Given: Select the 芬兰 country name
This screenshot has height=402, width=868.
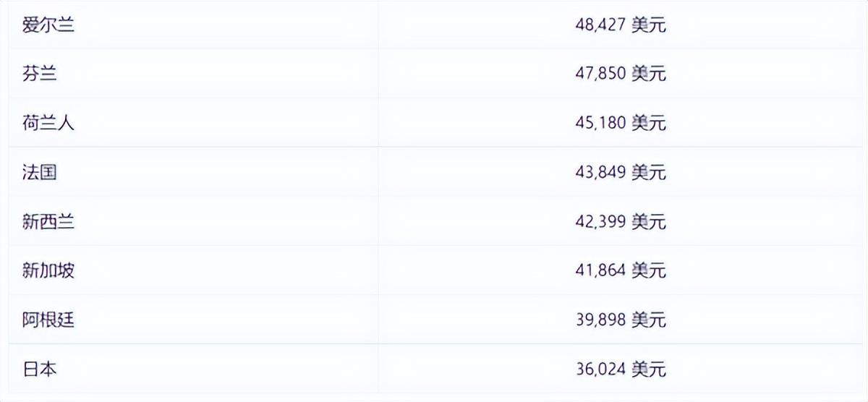Looking at the screenshot, I should [x=39, y=74].
